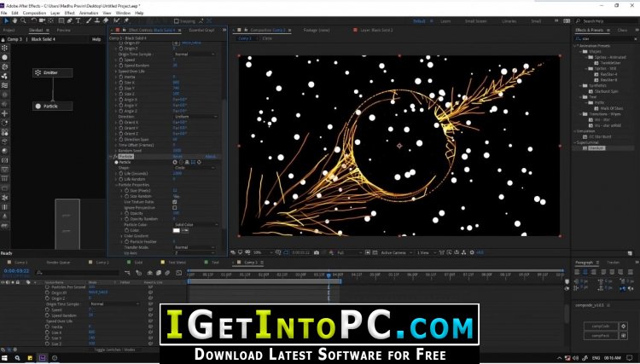
Task: Open After Effects icon on the taskbar
Action: pyautogui.click(x=42, y=358)
